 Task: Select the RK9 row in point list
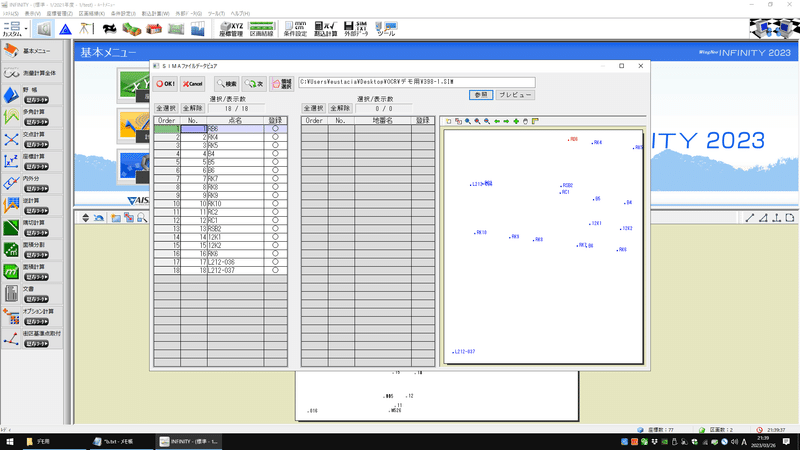220,195
